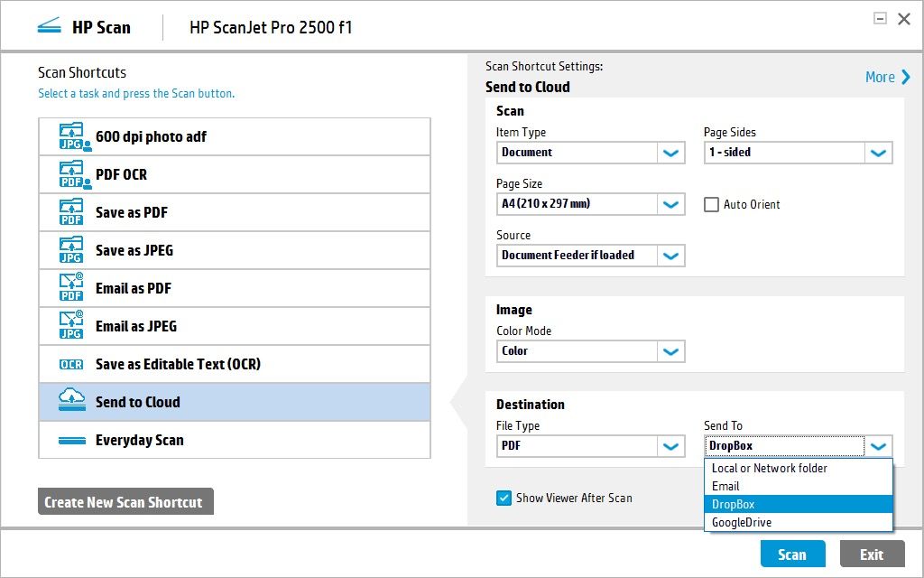The width and height of the screenshot is (924, 578).
Task: Select the Send to Cloud icon
Action: [71, 401]
